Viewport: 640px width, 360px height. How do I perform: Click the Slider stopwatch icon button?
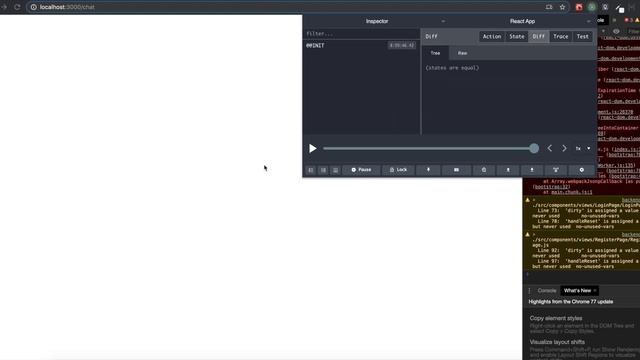(484, 170)
